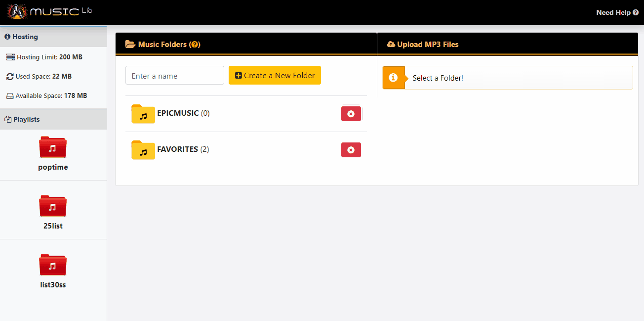Select the list30ss playlist icon
This screenshot has width=644, height=321.
coord(53,265)
